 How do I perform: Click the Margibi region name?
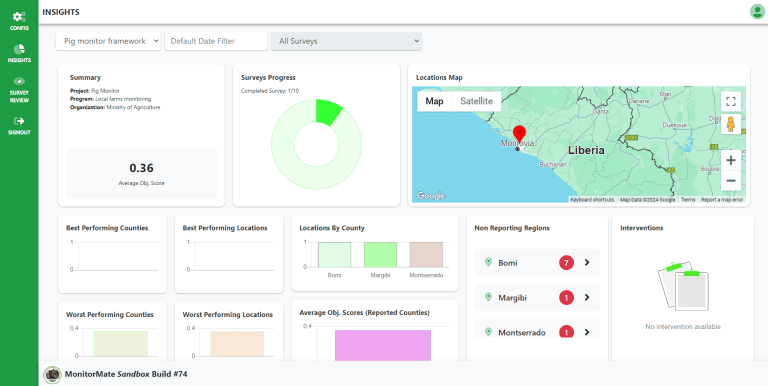coord(512,298)
